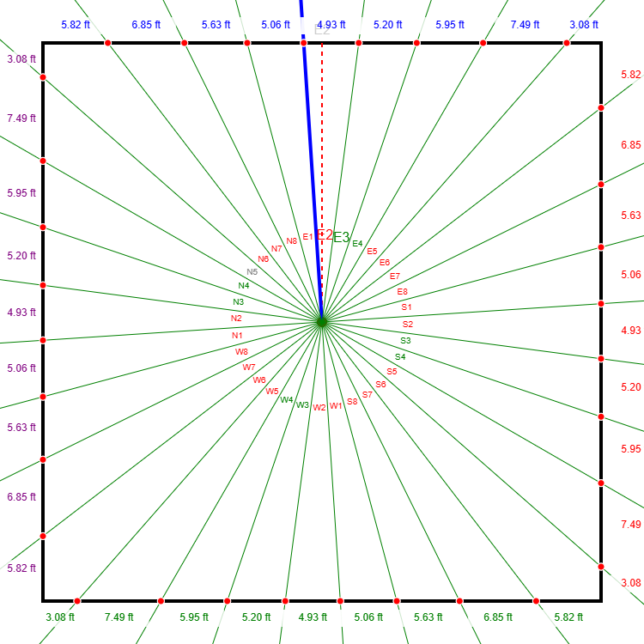The height and width of the screenshot is (644, 644).
Task: Click the E8 zone label
Action: point(402,292)
